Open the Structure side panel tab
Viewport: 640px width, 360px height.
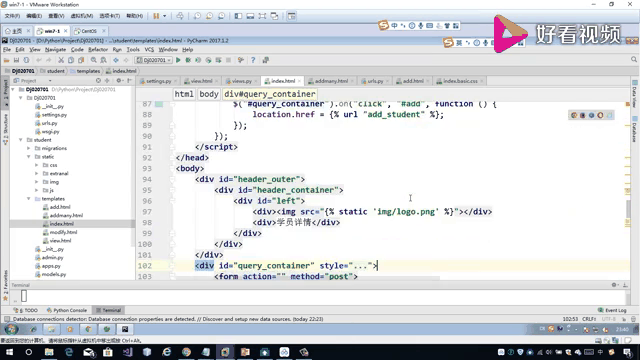5,130
